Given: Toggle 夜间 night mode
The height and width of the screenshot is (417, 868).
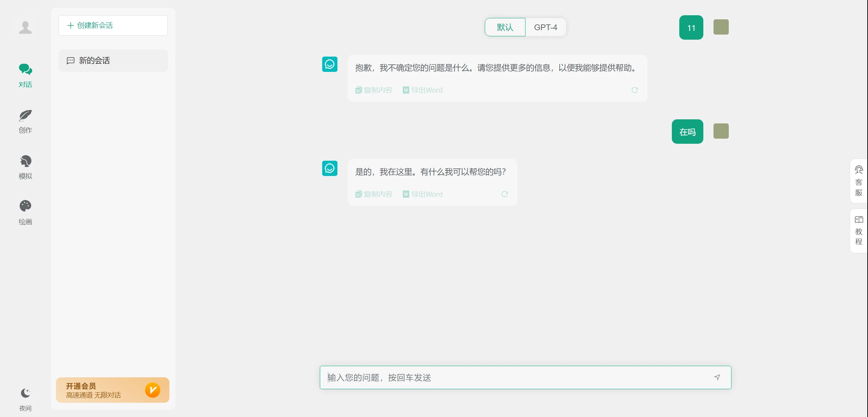Looking at the screenshot, I should tap(25, 399).
